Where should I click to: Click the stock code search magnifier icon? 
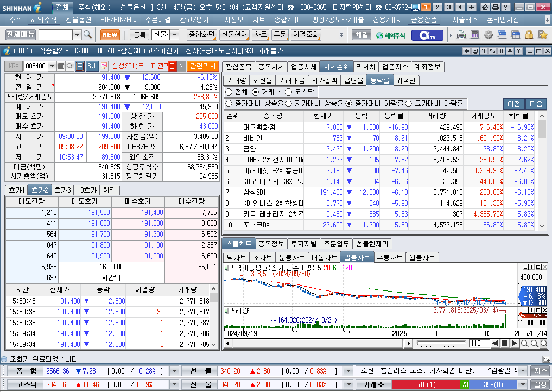click(69, 66)
